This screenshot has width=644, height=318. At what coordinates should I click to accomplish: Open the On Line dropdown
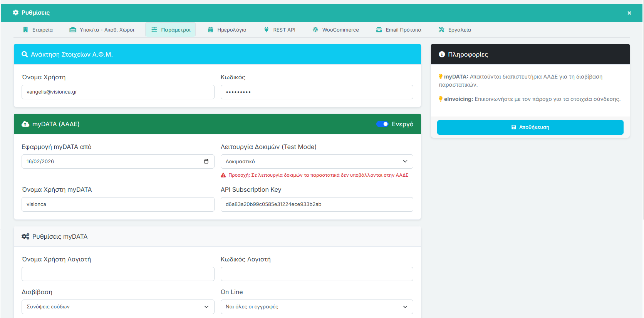pos(317,307)
